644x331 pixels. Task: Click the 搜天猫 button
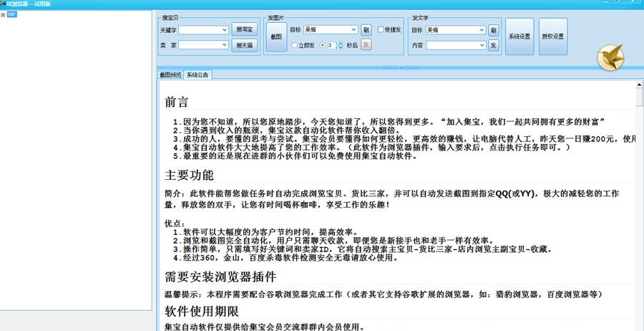click(x=245, y=45)
